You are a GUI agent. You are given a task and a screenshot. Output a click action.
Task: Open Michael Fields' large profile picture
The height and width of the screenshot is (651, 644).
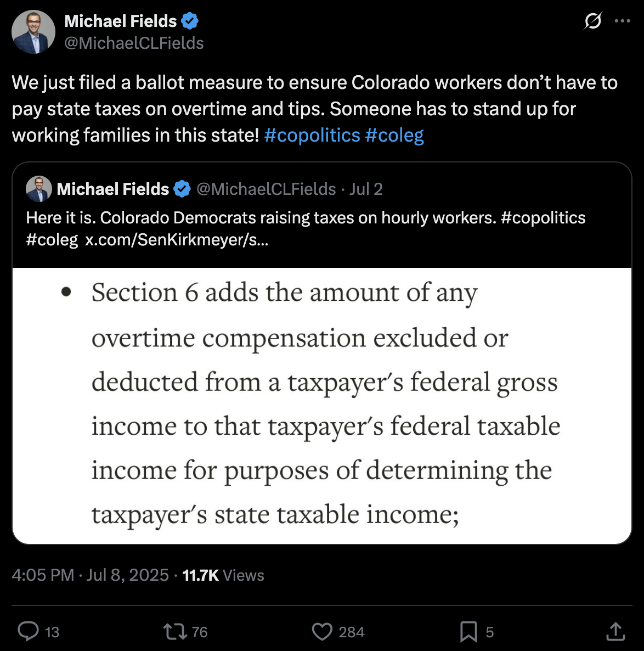point(33,32)
